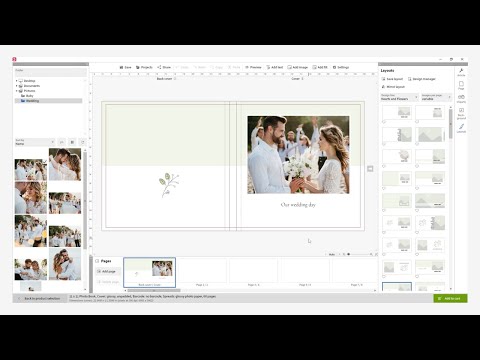Screen dimensions: 480x360
Task: Click Mirror layout option
Action: (x=393, y=87)
